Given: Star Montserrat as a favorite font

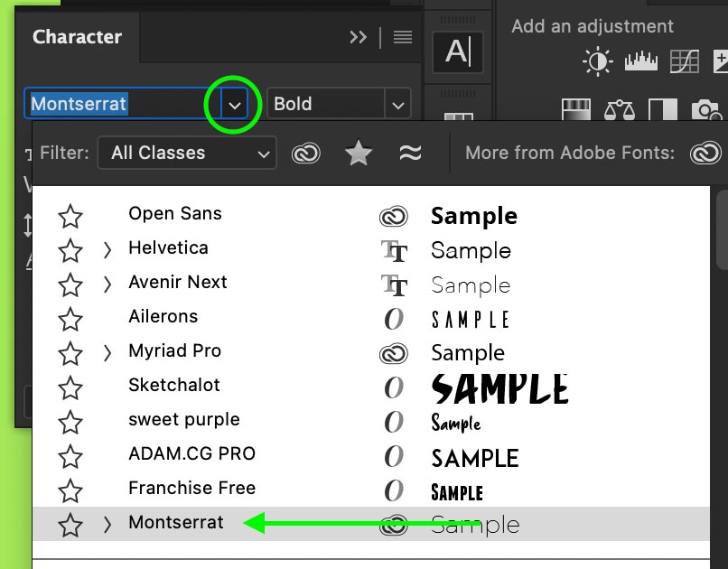Looking at the screenshot, I should (x=70, y=524).
